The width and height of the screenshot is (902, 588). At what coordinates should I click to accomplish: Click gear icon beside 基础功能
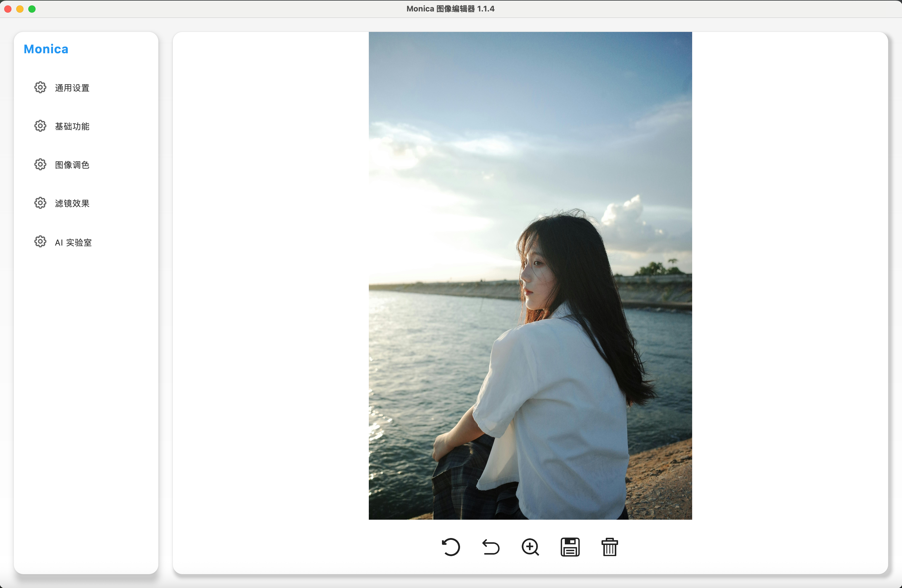tap(40, 126)
